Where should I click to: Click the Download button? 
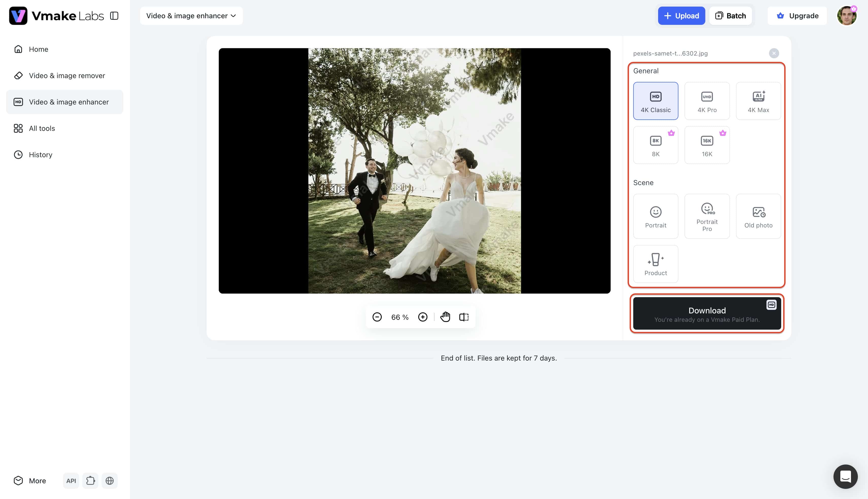tap(707, 313)
